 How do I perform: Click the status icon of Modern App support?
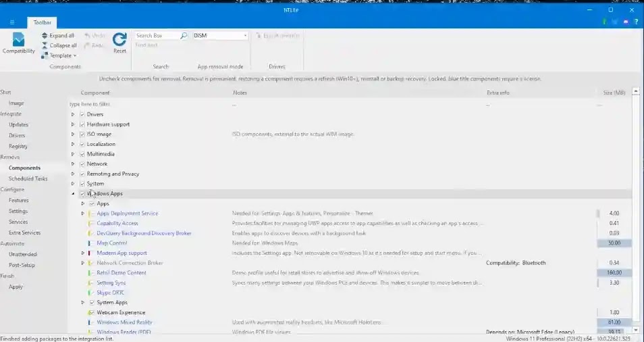[x=90, y=253]
